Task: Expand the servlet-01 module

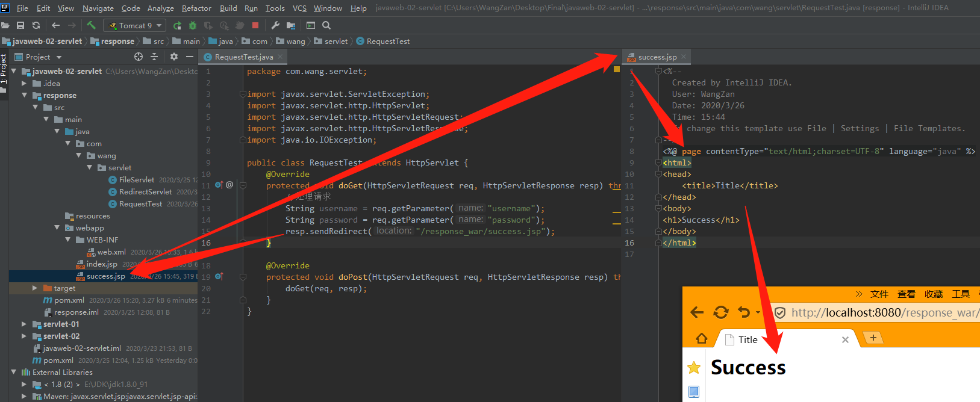Action: point(25,324)
